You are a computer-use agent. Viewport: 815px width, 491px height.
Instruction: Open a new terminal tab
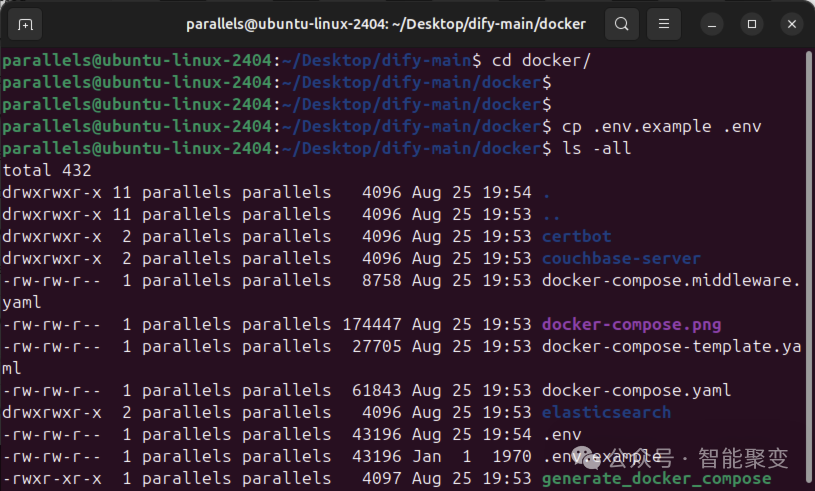(x=25, y=24)
